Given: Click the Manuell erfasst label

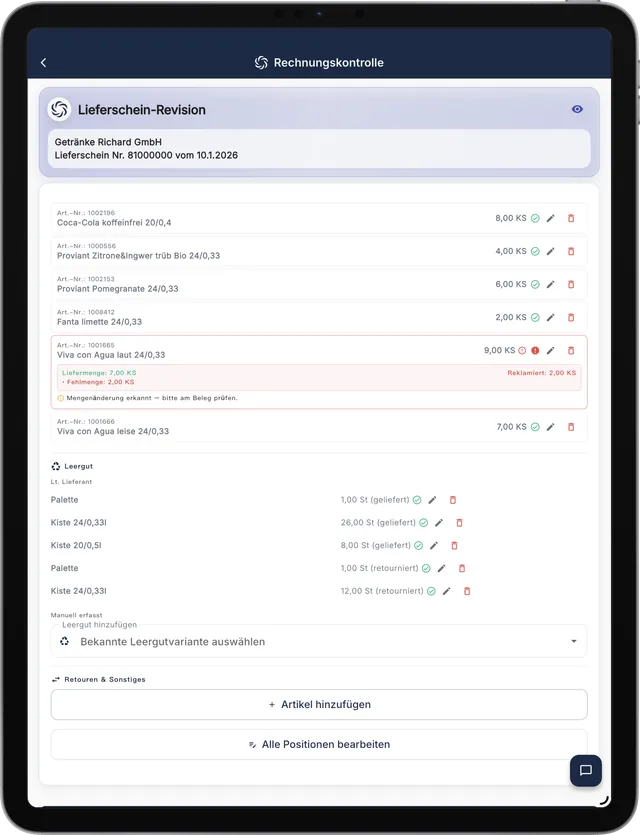Looking at the screenshot, I should coord(76,615).
